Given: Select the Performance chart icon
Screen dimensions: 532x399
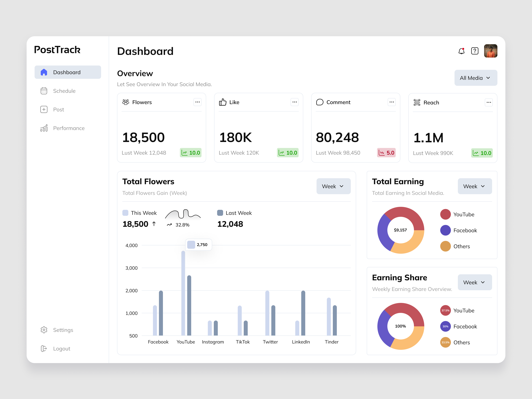Looking at the screenshot, I should click(44, 128).
